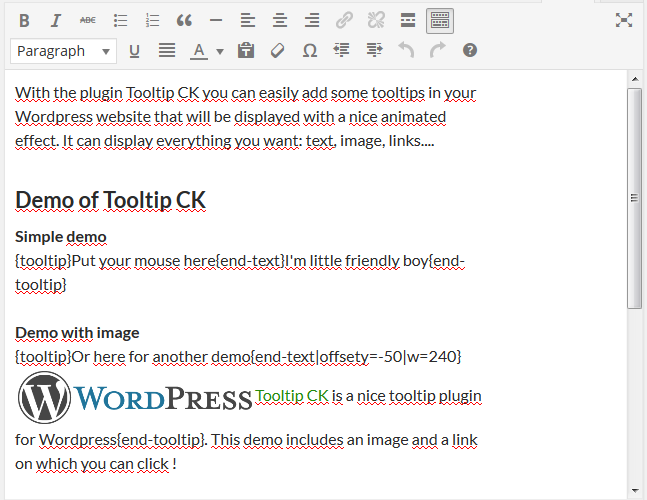Increase the indent

374,50
